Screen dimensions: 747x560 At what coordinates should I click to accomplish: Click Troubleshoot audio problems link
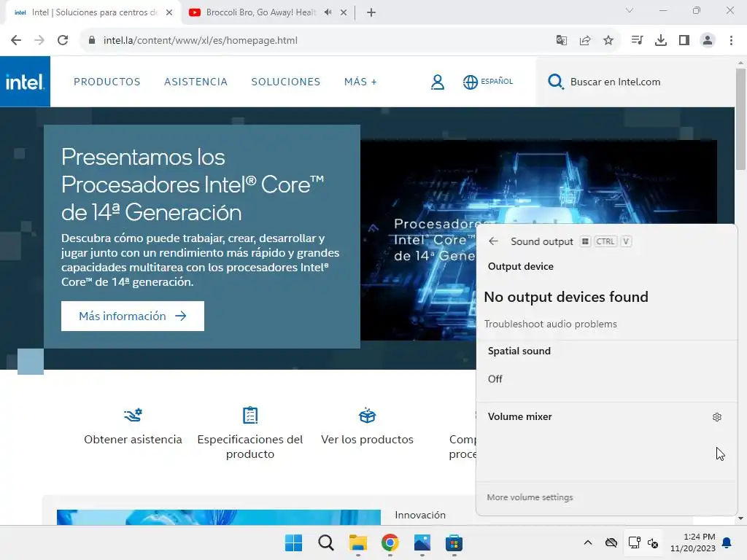coord(550,324)
